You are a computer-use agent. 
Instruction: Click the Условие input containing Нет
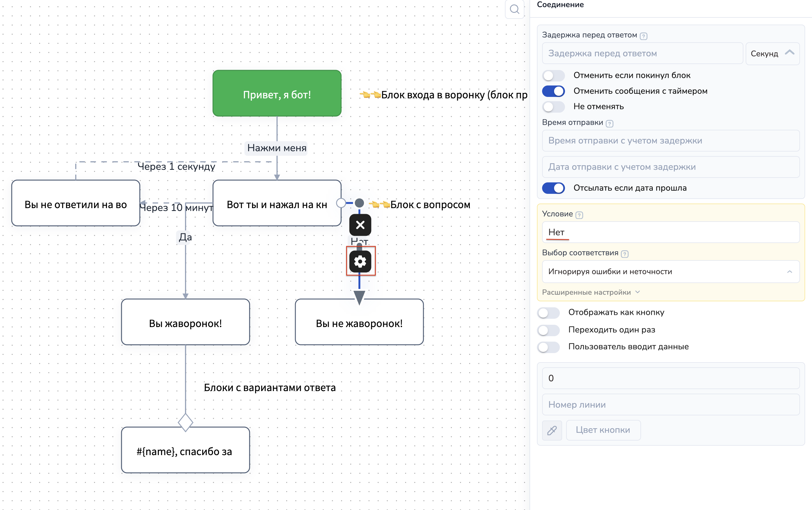670,232
